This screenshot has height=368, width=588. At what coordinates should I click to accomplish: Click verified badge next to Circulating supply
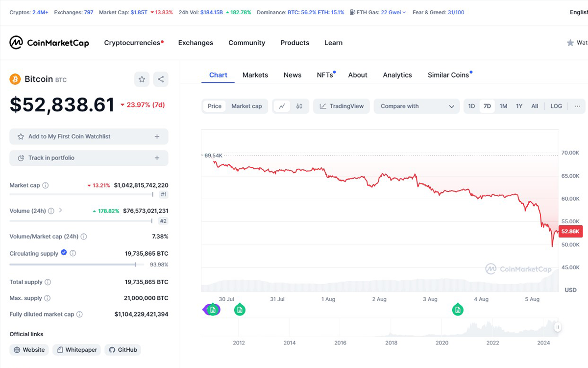click(64, 253)
